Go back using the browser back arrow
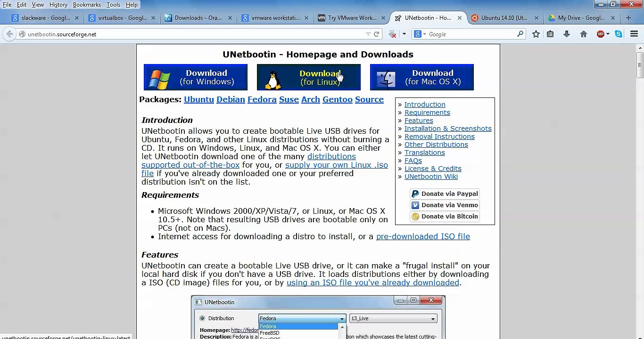The width and height of the screenshot is (644, 339). (x=9, y=34)
